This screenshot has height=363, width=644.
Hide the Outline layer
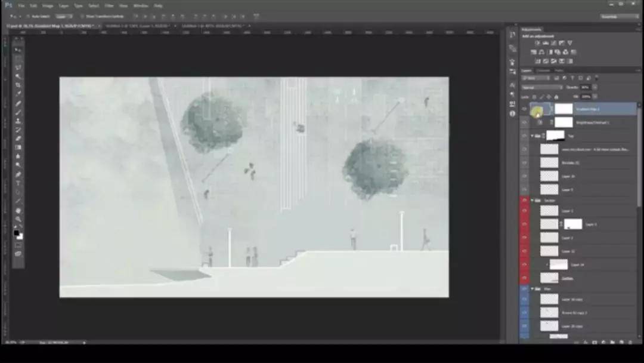click(525, 278)
